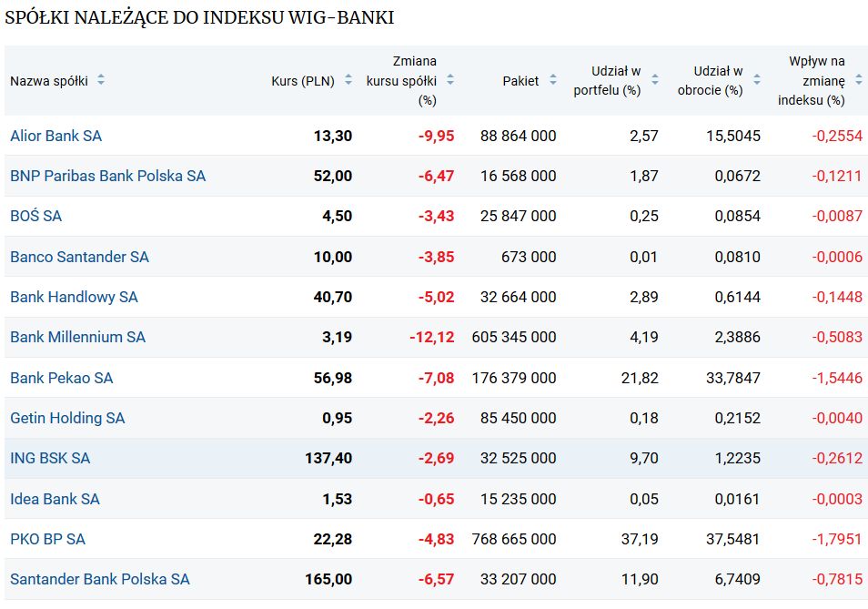Viewport: 868px width, 609px height.
Task: Select the PKO BP SA link
Action: click(48, 539)
